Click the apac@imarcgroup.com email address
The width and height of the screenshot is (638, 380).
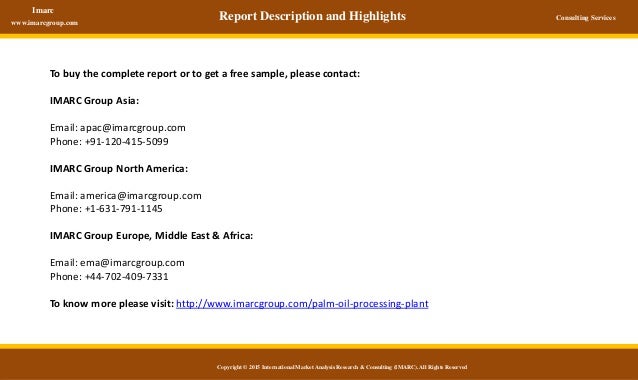[x=133, y=128]
